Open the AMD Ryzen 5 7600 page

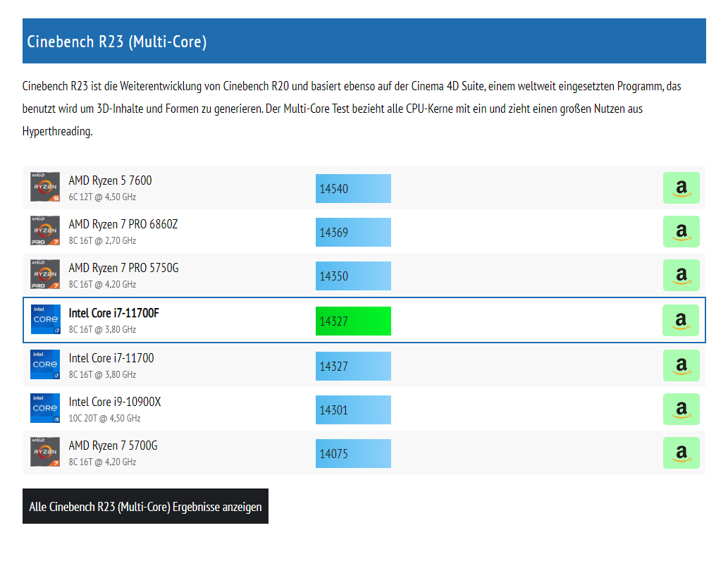(110, 180)
